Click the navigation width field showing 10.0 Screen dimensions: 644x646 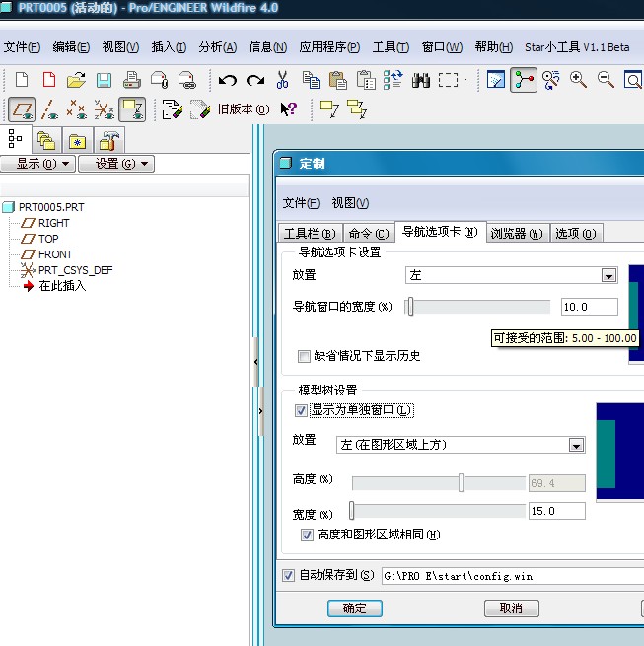click(x=589, y=307)
